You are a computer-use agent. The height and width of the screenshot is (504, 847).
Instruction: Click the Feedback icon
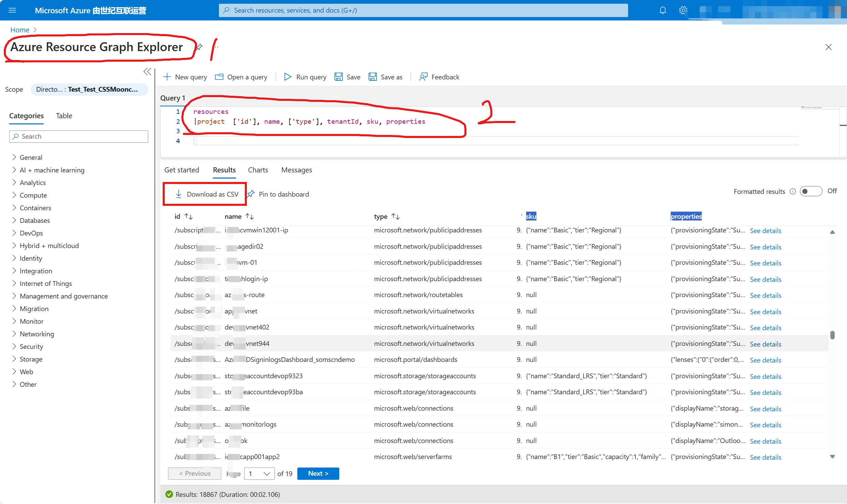point(423,77)
